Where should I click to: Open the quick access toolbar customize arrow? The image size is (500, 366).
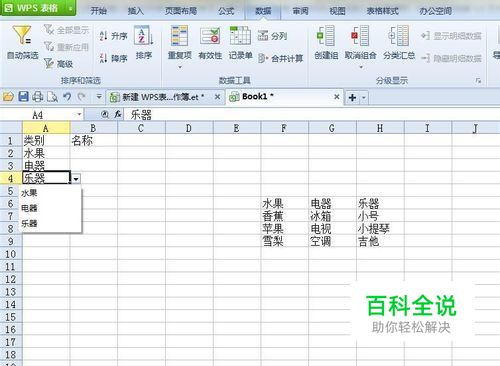coord(99,97)
